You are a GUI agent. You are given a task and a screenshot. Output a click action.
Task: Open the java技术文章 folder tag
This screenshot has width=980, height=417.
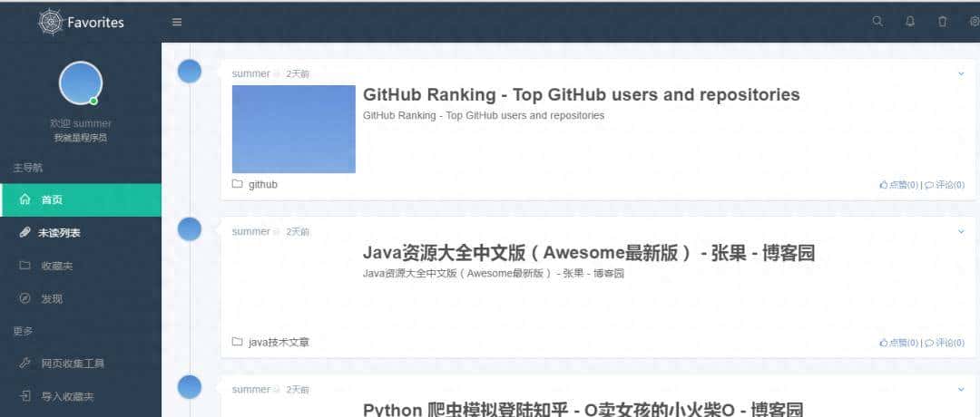[x=279, y=342]
